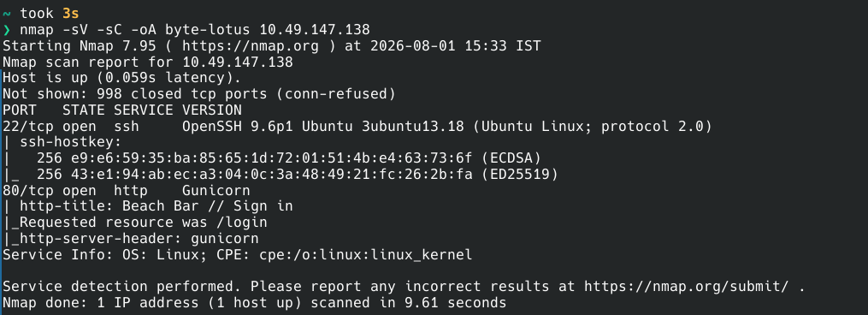Click the tilde home directory indicator

coord(7,13)
